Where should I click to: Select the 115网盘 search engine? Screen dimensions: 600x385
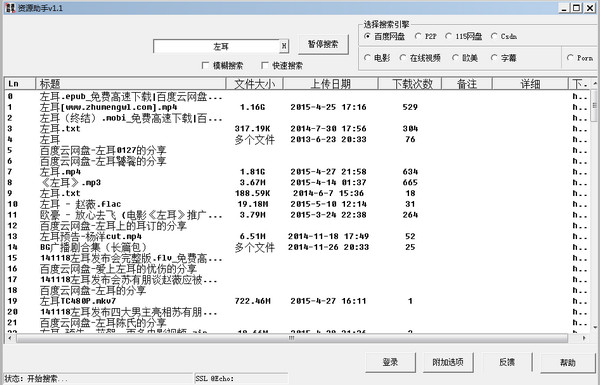(x=463, y=36)
